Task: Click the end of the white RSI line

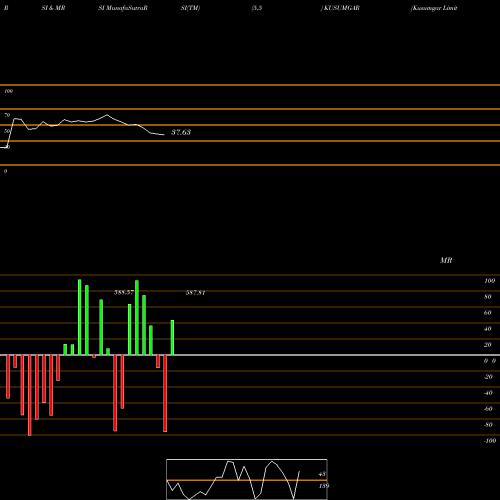Action: 163,135
